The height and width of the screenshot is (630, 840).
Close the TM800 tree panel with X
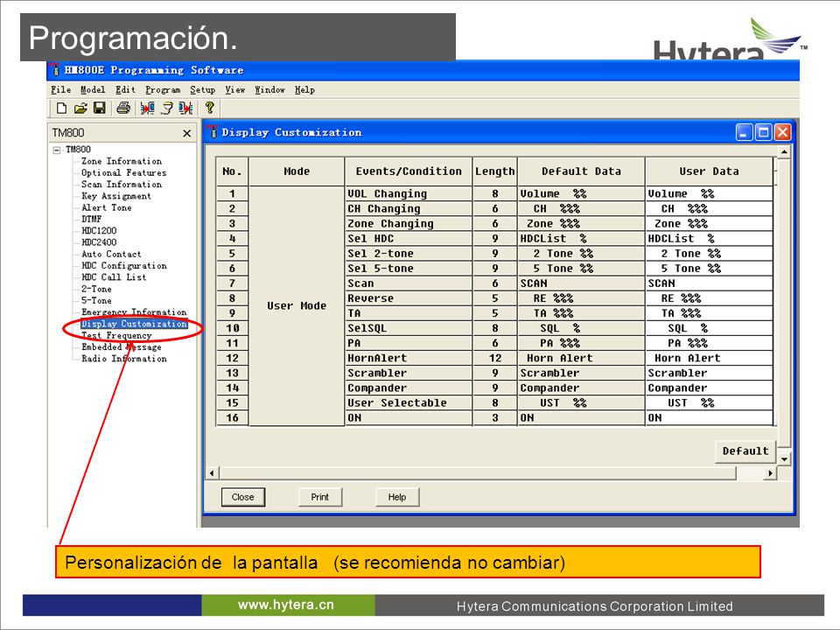click(x=187, y=133)
